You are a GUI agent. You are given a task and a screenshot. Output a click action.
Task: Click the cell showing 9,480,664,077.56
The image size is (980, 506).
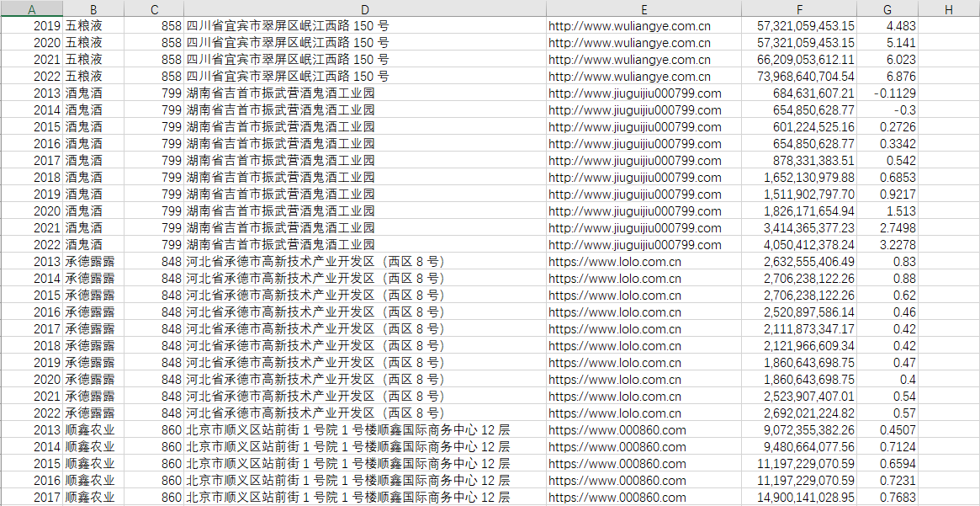click(799, 447)
